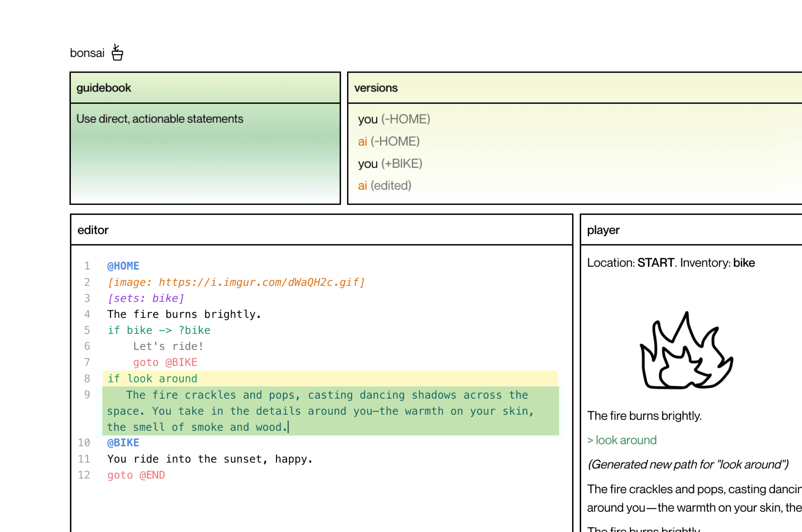The image size is (802, 532).
Task: Click line number 8 in the gutter
Action: coord(87,379)
